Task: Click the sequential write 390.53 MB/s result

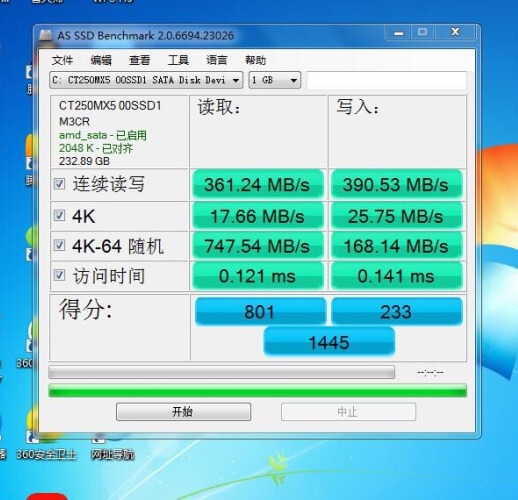Action: pos(397,184)
